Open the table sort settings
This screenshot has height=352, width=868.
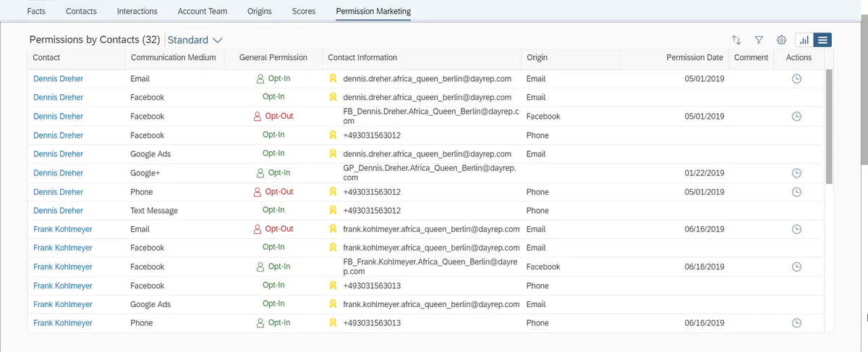pos(736,41)
